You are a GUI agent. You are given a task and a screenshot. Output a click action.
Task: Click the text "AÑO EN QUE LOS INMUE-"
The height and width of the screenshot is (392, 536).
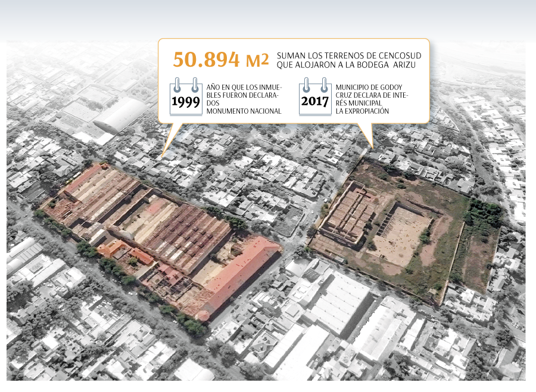[244, 87]
